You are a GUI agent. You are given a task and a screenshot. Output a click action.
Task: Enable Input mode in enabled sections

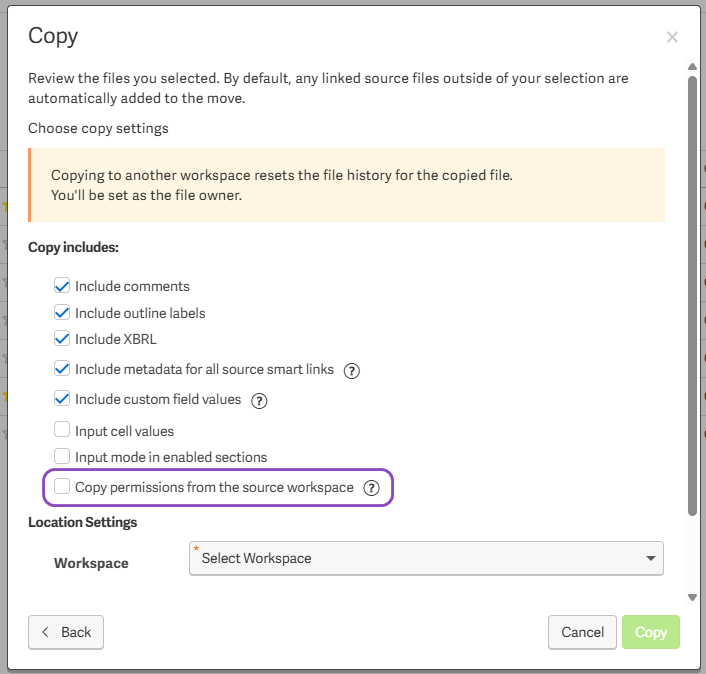point(62,456)
